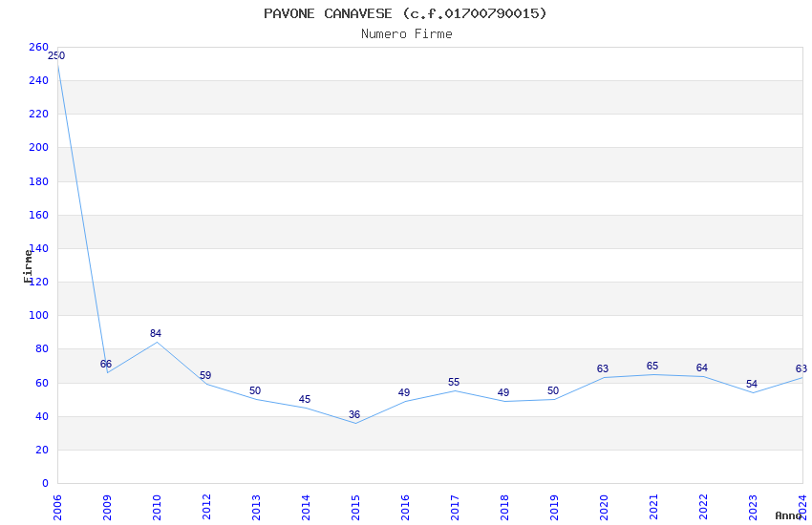
Task: Click the x-axis year 2006
Action: [x=57, y=508]
